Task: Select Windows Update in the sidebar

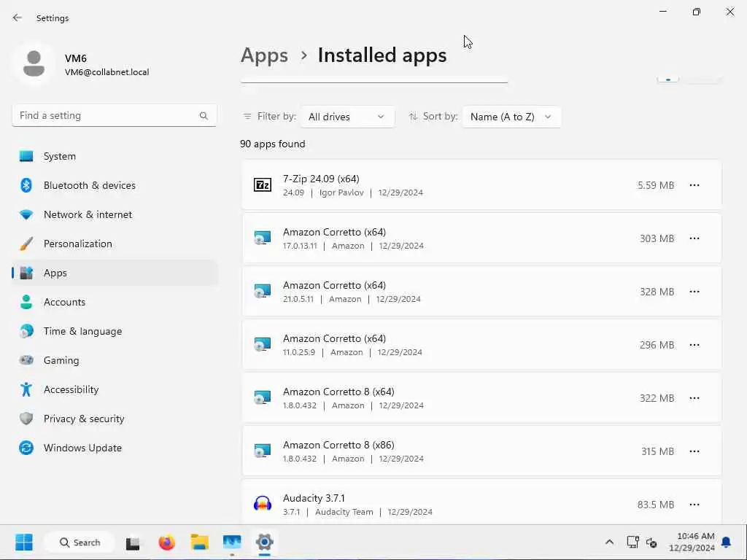Action: (82, 448)
